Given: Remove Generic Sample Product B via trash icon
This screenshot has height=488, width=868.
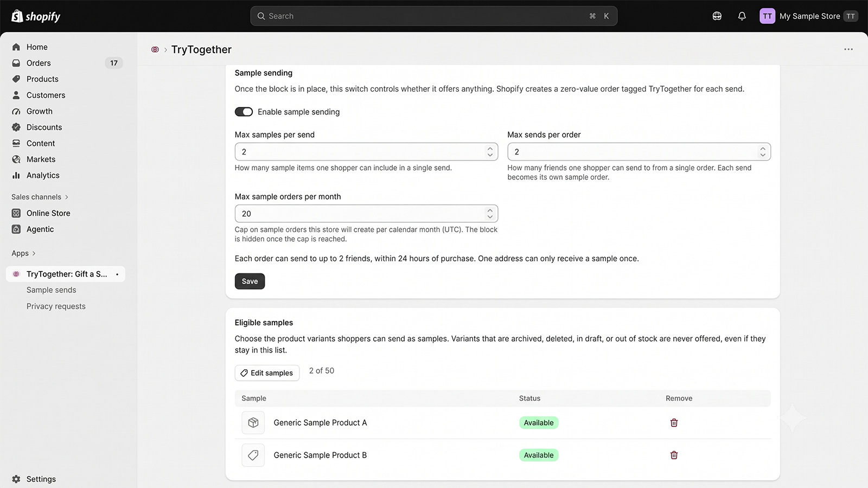Looking at the screenshot, I should [674, 455].
